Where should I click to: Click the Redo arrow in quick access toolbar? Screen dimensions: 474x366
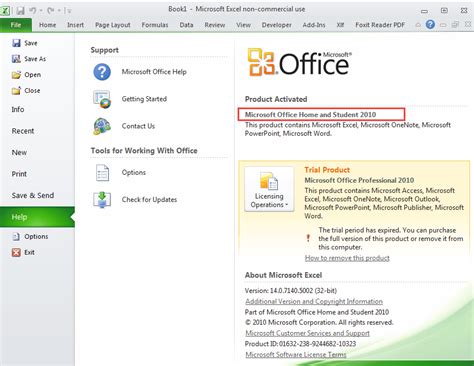coord(51,11)
